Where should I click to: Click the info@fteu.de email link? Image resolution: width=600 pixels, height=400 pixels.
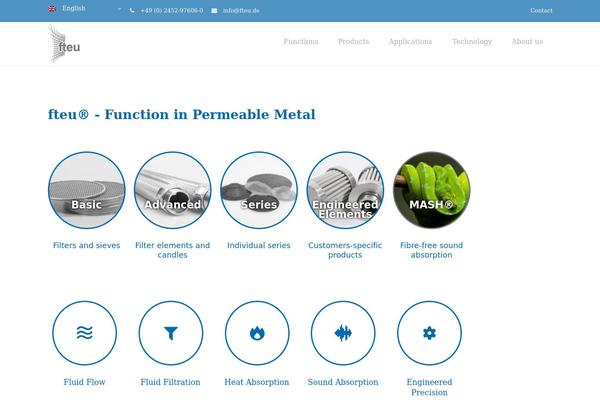pos(241,11)
